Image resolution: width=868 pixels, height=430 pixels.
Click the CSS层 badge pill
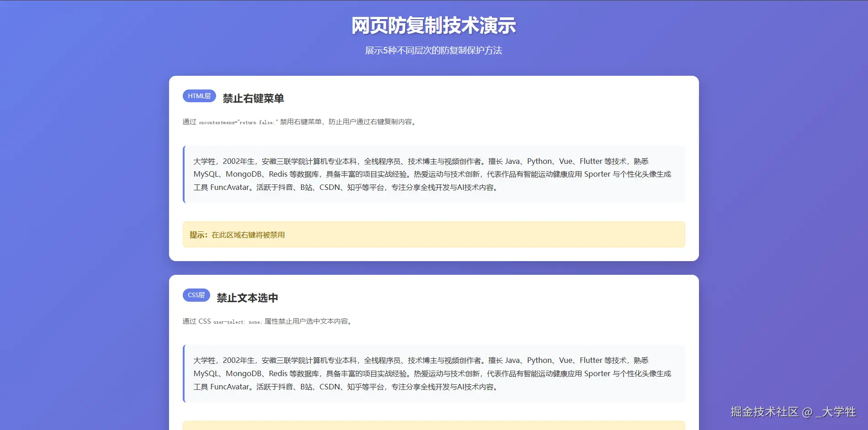(196, 295)
